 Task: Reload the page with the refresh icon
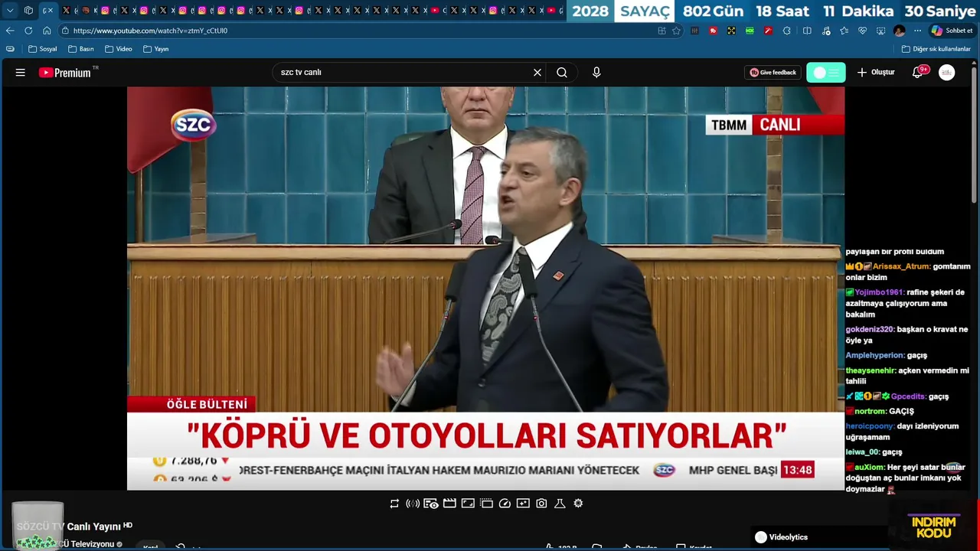pyautogui.click(x=28, y=31)
